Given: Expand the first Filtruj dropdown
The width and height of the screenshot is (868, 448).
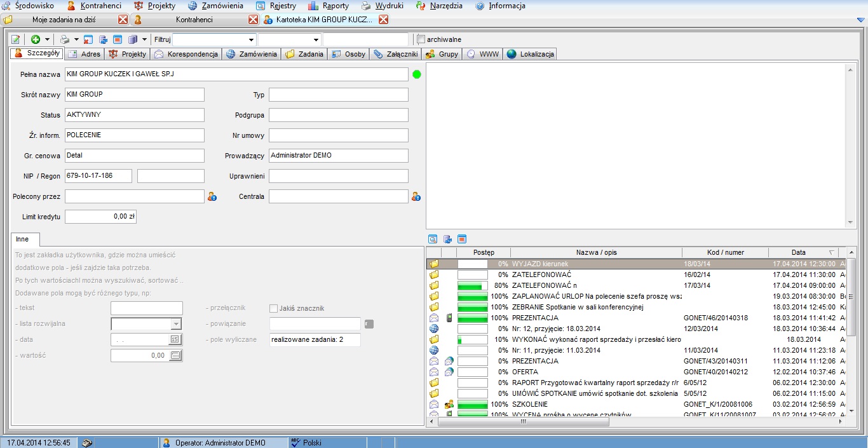Looking at the screenshot, I should pos(251,39).
